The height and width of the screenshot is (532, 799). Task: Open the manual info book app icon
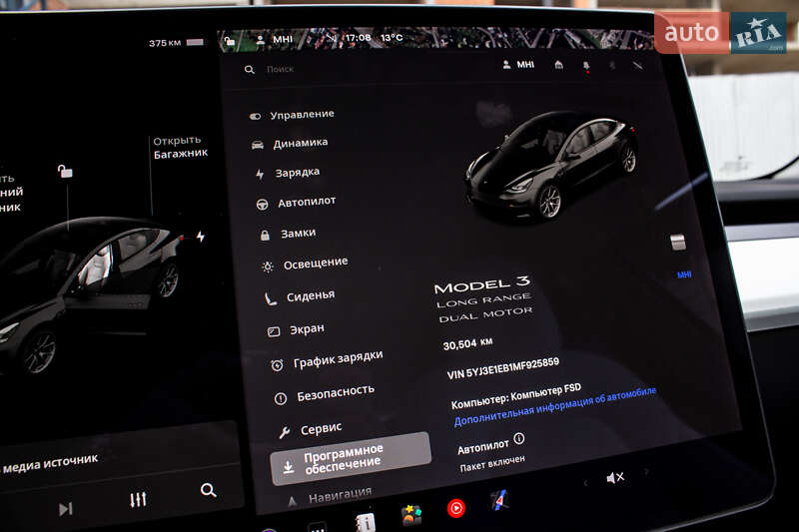[366, 522]
